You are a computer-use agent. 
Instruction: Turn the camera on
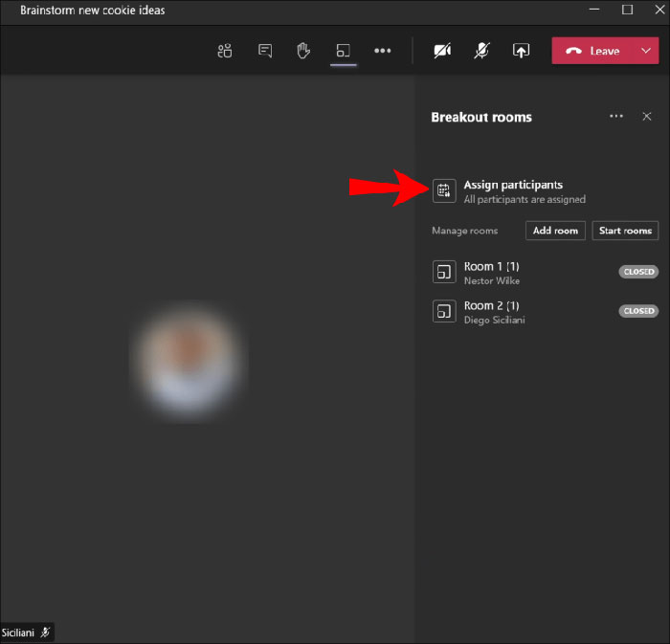pos(442,51)
